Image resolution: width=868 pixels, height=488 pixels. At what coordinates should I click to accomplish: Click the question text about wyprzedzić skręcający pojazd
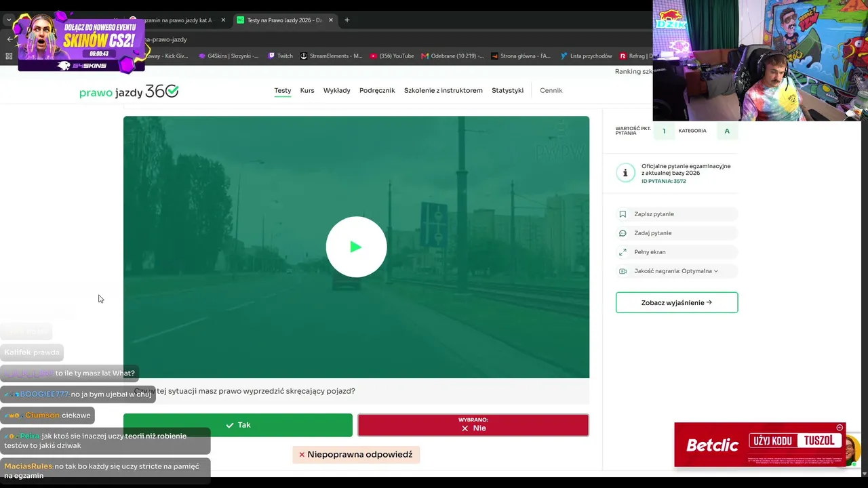(x=245, y=391)
